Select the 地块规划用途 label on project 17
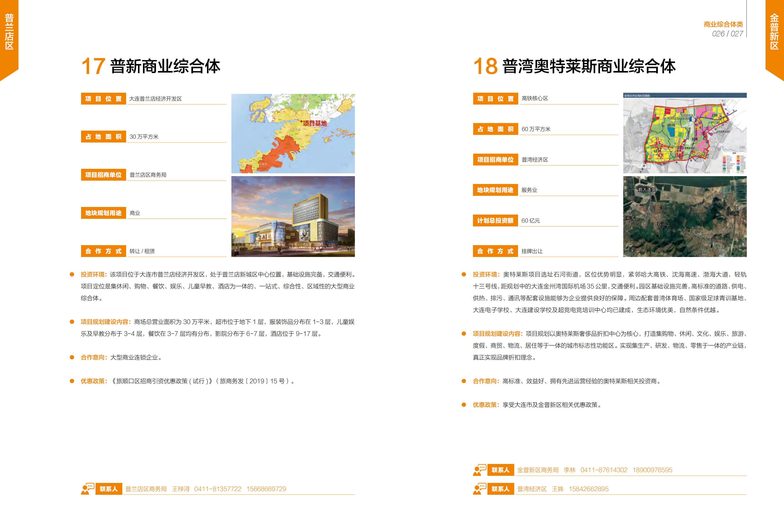 [104, 212]
